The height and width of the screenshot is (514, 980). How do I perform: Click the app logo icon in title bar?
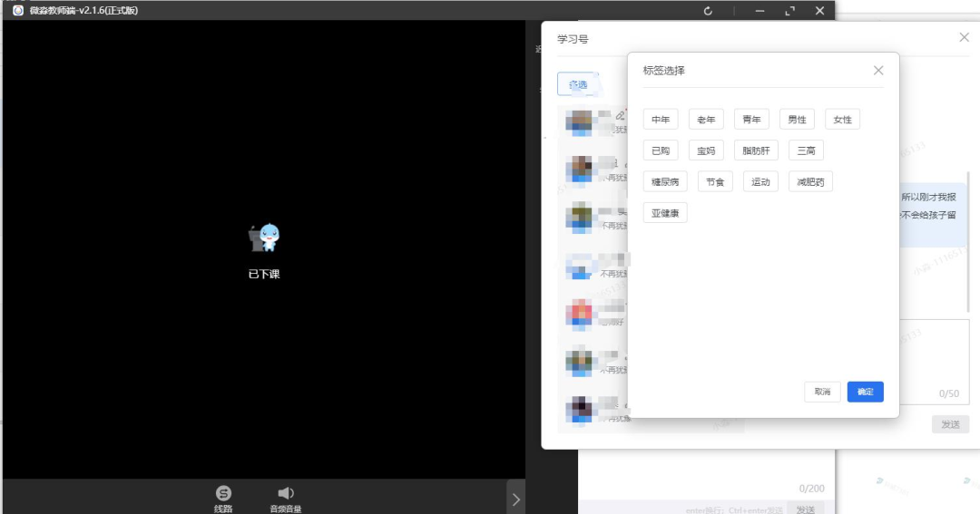tap(17, 11)
